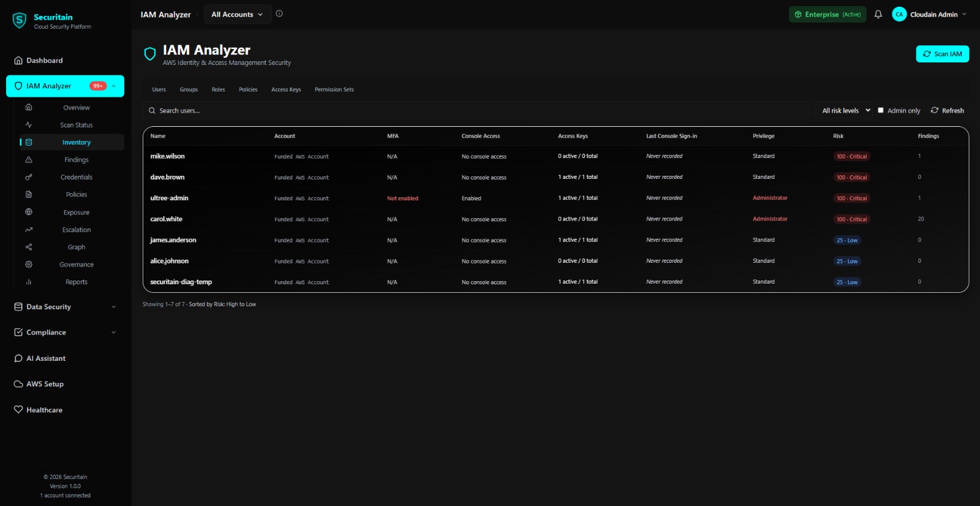Enable the Admin only checkbox
This screenshot has height=506, width=980.
(881, 110)
